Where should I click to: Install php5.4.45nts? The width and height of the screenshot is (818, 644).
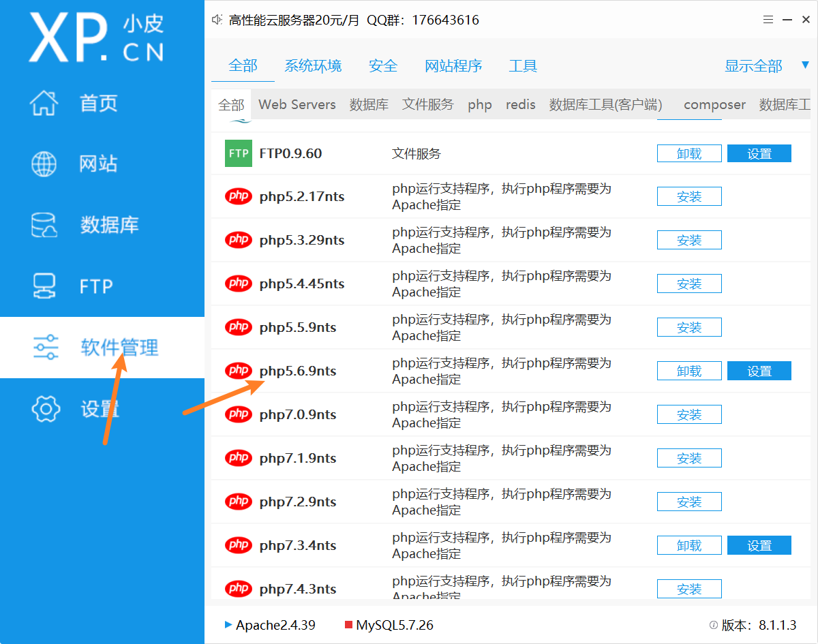click(689, 283)
